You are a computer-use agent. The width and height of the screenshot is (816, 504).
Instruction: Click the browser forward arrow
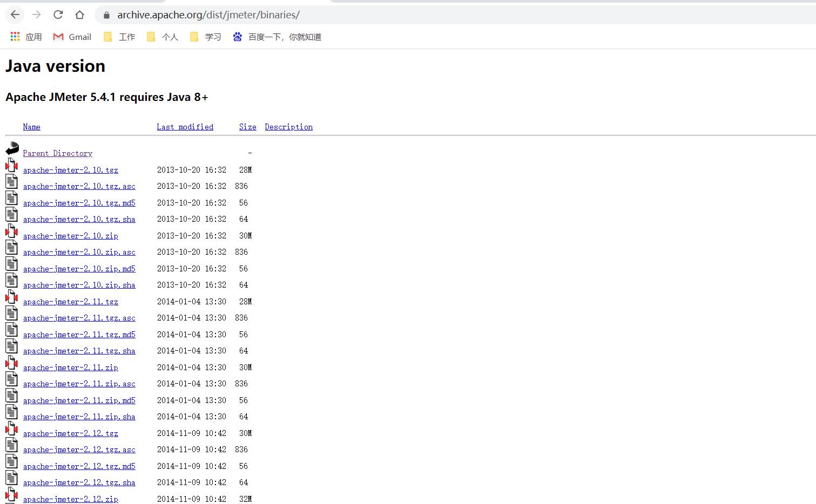click(x=37, y=15)
